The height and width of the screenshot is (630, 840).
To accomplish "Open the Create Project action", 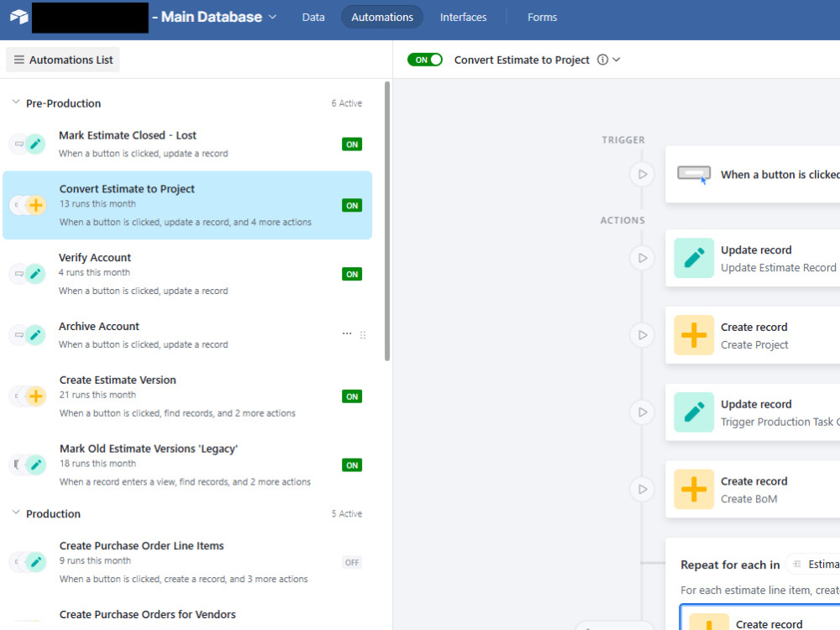I will click(x=753, y=335).
